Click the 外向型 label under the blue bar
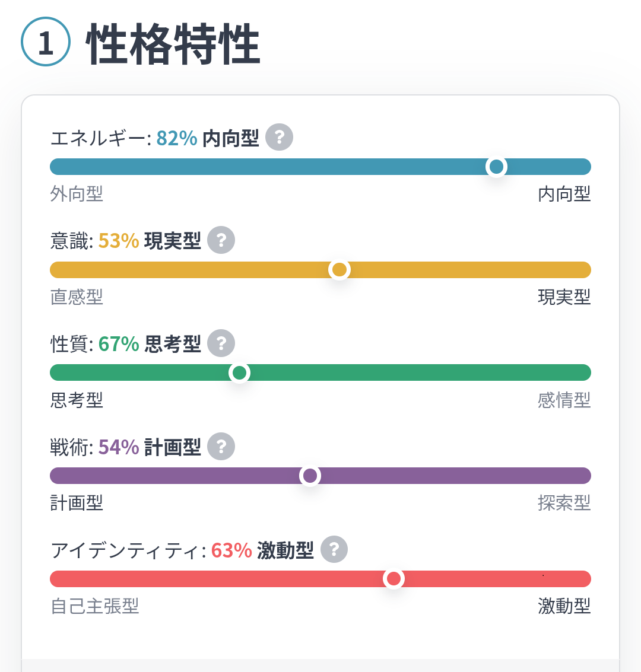641x672 pixels. click(77, 194)
